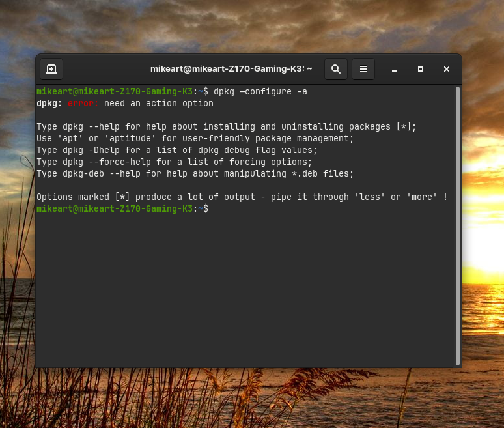This screenshot has width=504, height=428.
Task: Close the terminal window
Action: click(447, 69)
